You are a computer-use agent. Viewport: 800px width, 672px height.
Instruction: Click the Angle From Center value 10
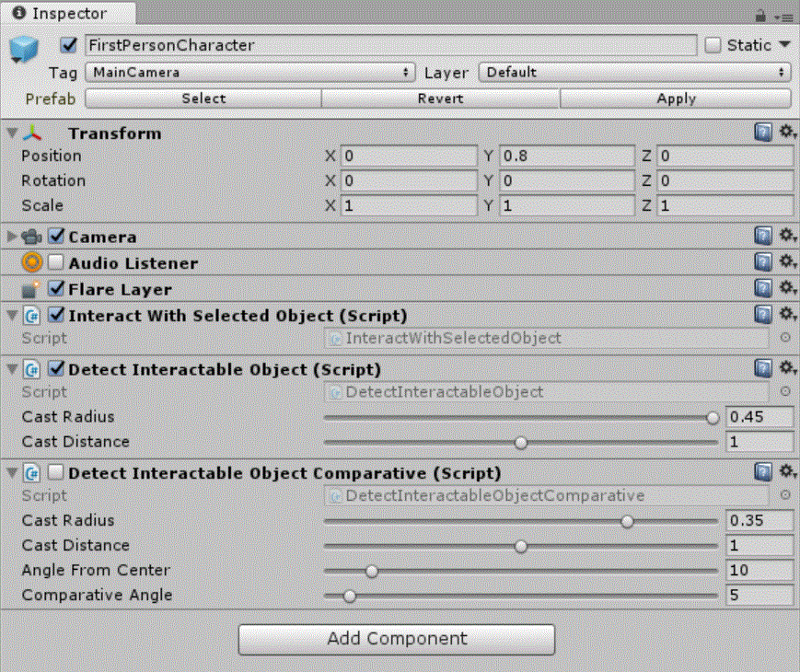759,570
